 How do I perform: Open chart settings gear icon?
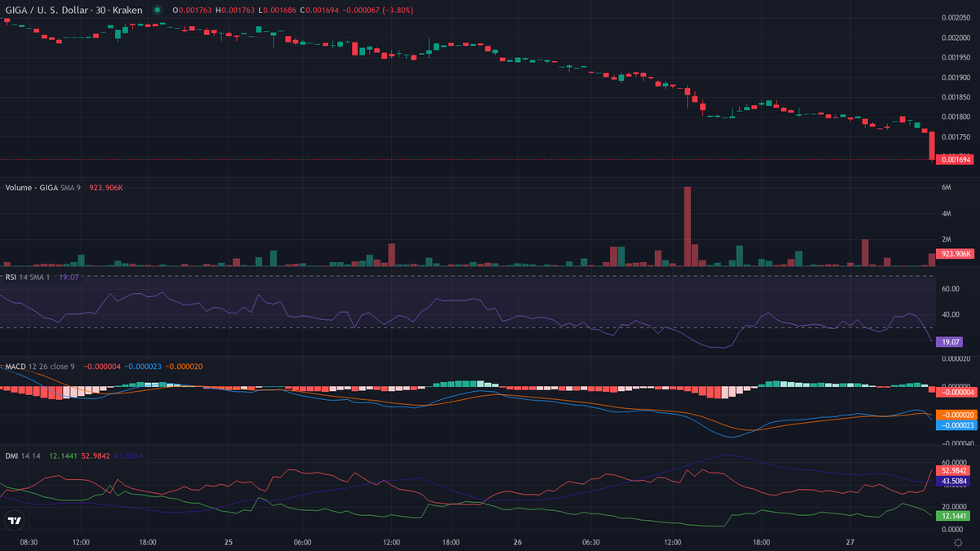tap(957, 542)
